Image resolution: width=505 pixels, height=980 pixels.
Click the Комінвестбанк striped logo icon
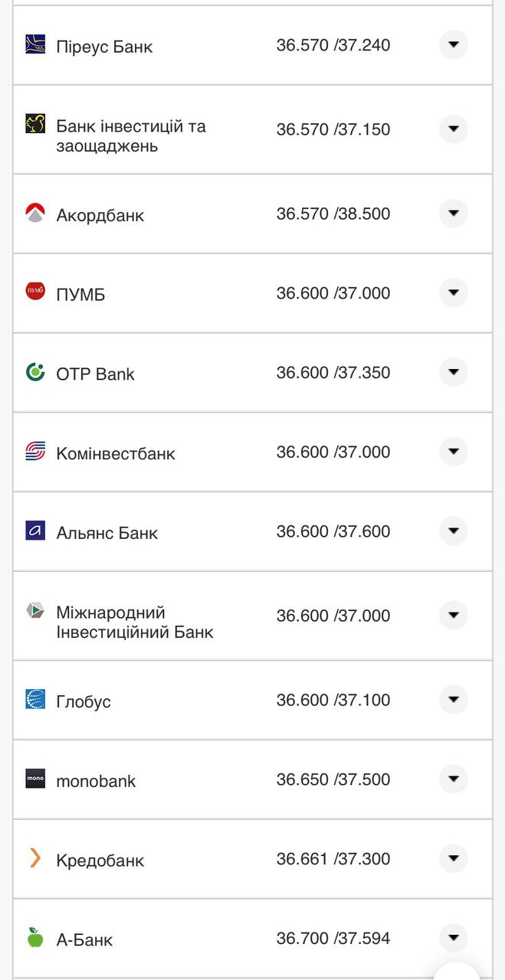coord(35,452)
